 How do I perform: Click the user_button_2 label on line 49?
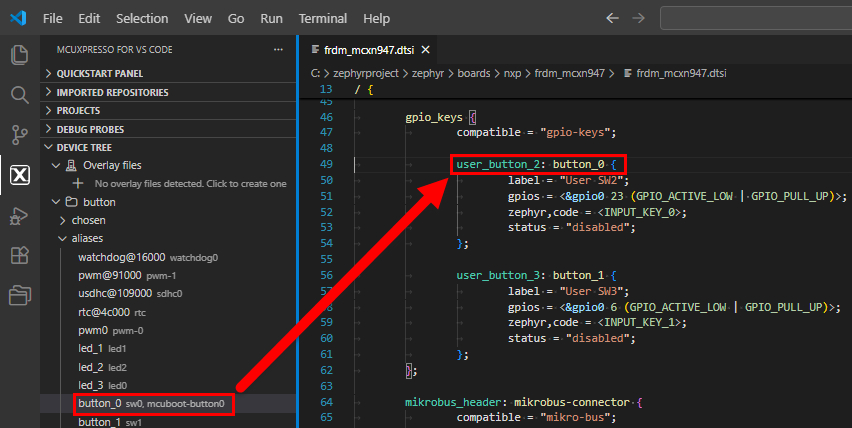(x=498, y=164)
